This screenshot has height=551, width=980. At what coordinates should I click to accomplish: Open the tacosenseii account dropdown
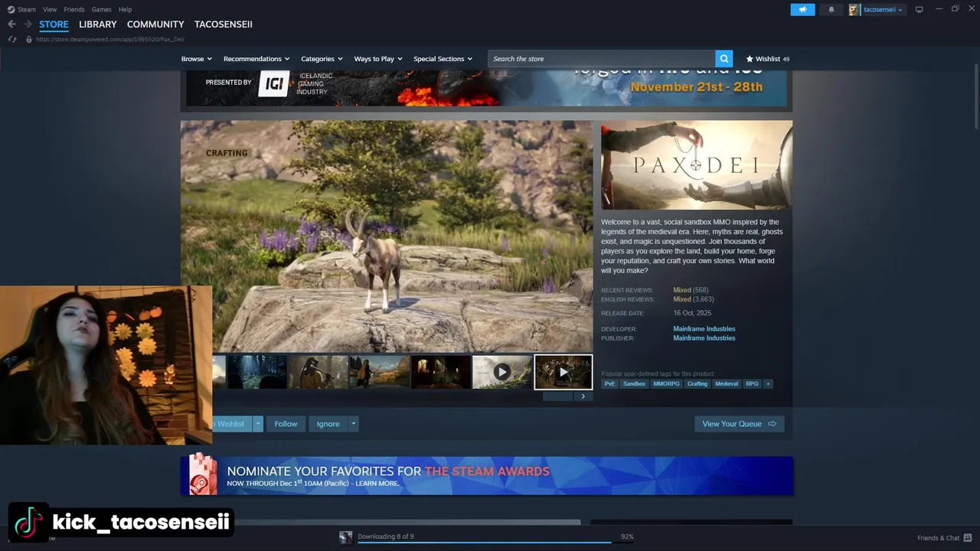tap(883, 10)
